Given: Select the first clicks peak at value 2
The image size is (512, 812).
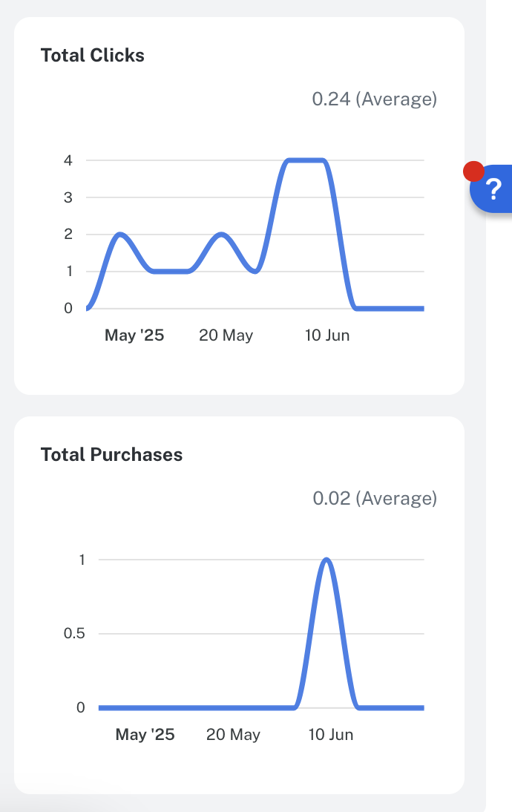Looking at the screenshot, I should [x=120, y=234].
